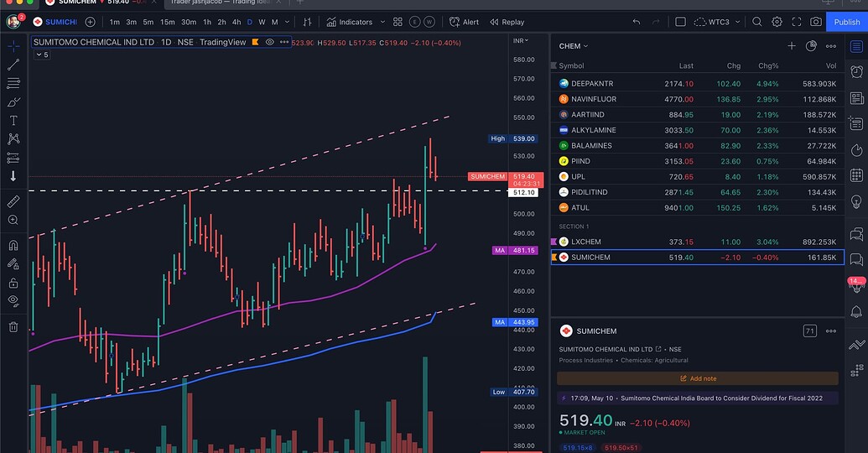Open the Indicators dialog
868x453 pixels.
pos(350,22)
